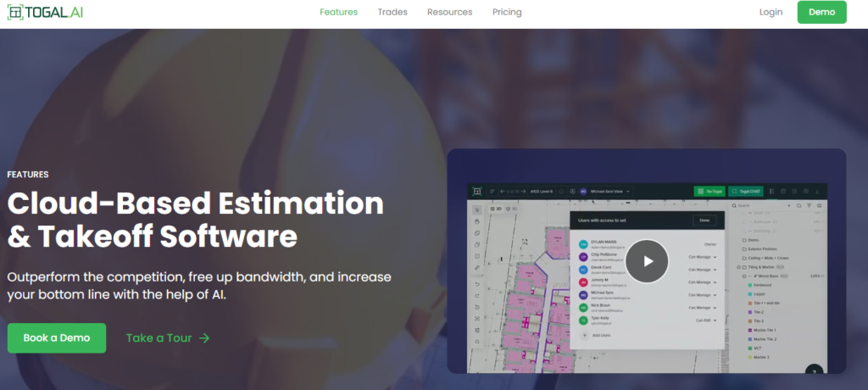Screen dimensions: 868x390
Task: Click the hardwood color swatch
Action: click(748, 286)
